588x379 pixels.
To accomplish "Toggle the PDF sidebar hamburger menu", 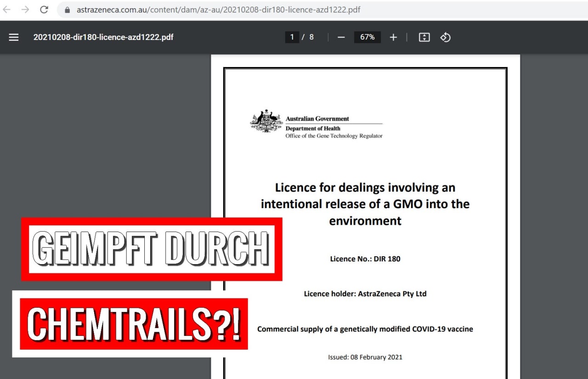I will pyautogui.click(x=14, y=37).
